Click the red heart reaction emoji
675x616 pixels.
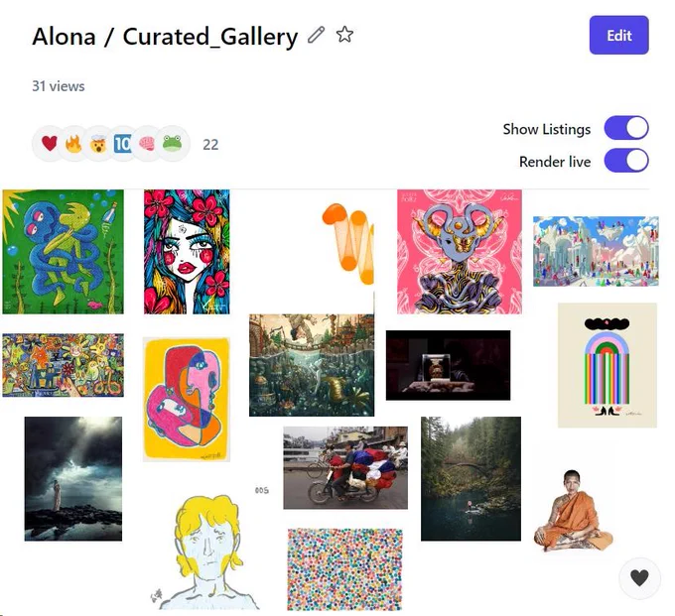50,143
